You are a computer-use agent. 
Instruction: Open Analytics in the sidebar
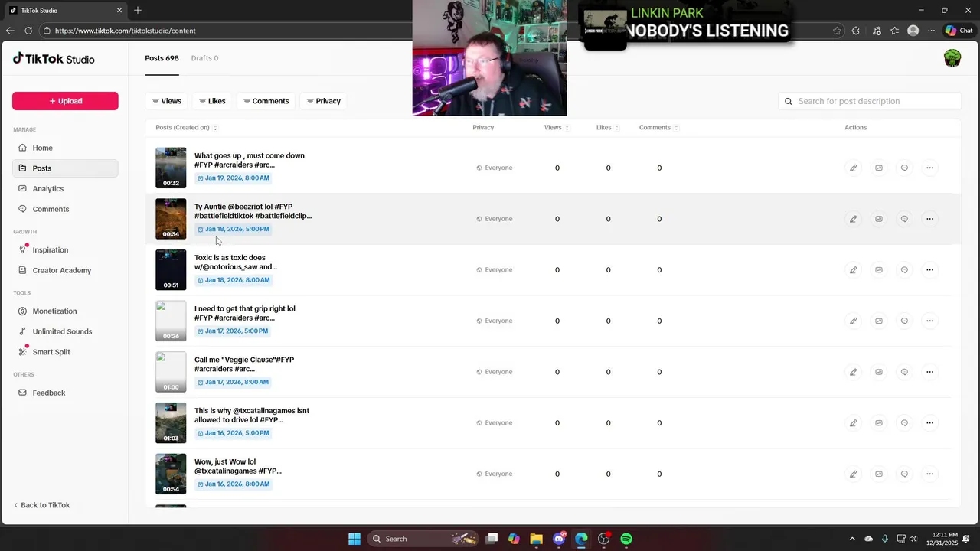[65, 189]
